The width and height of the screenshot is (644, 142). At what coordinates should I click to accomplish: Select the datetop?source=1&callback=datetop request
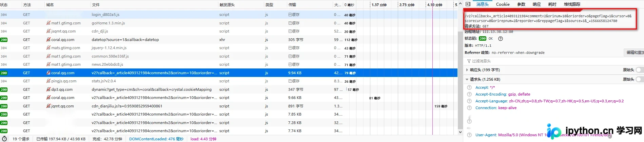[x=229, y=40]
